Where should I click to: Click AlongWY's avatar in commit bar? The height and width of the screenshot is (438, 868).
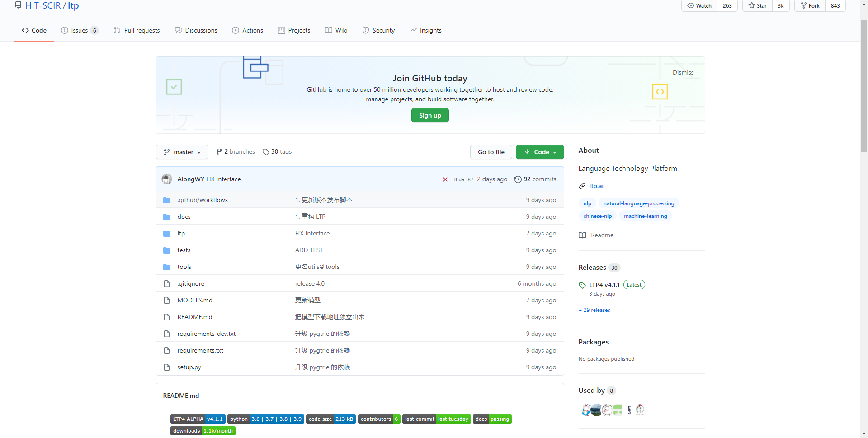pos(167,179)
